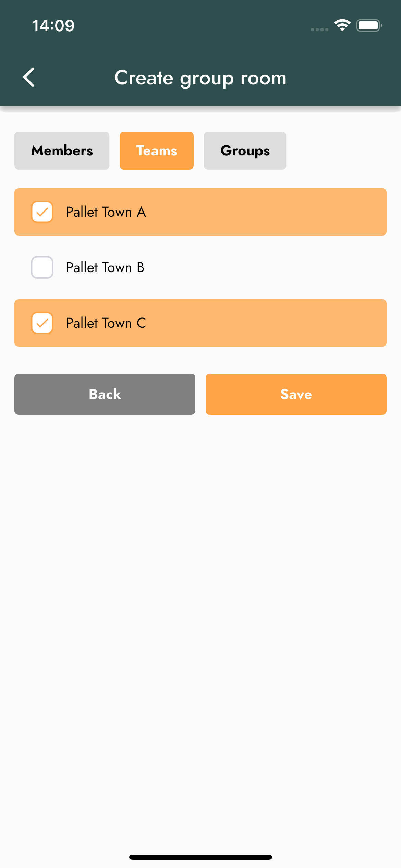
Task: Switch to the Members tab
Action: tap(62, 150)
